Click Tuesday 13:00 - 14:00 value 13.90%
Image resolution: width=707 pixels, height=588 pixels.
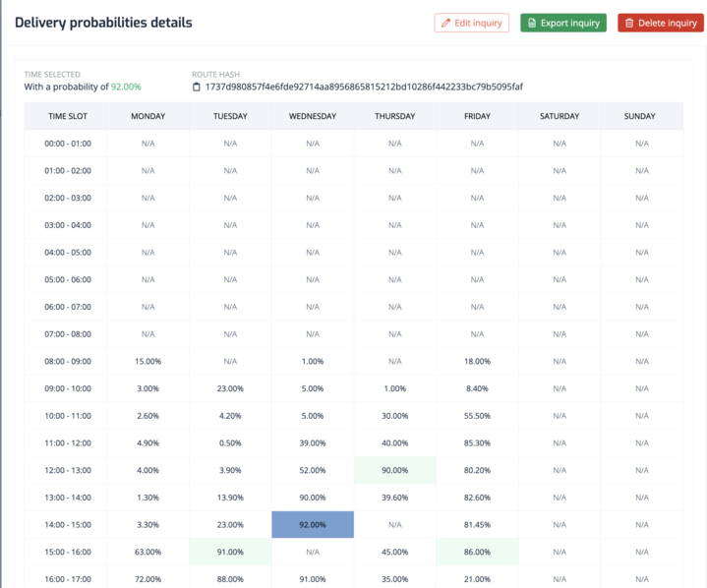pos(230,498)
